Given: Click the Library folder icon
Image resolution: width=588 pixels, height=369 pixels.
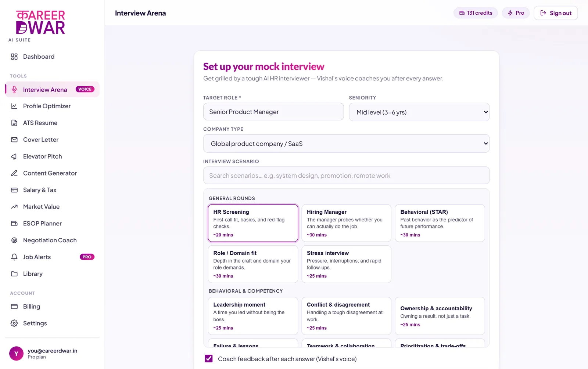Looking at the screenshot, I should click(14, 274).
